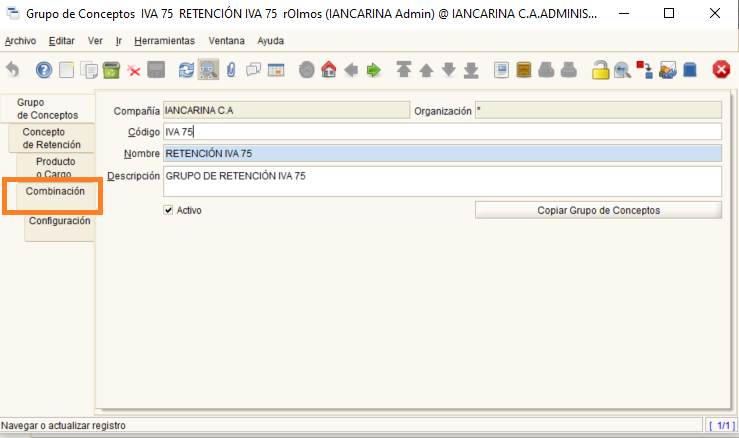Screen dimensions: 739x438
Task: Click into the Código field
Action: (x=442, y=132)
